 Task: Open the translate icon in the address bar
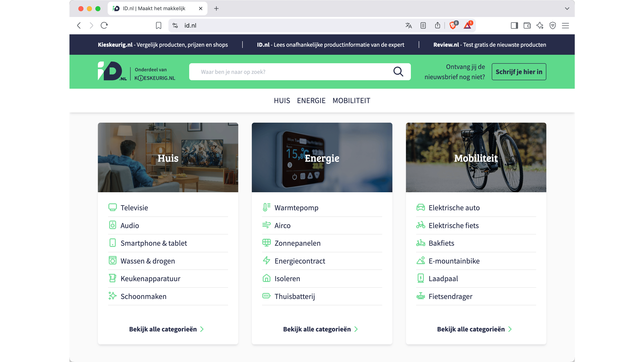point(409,25)
